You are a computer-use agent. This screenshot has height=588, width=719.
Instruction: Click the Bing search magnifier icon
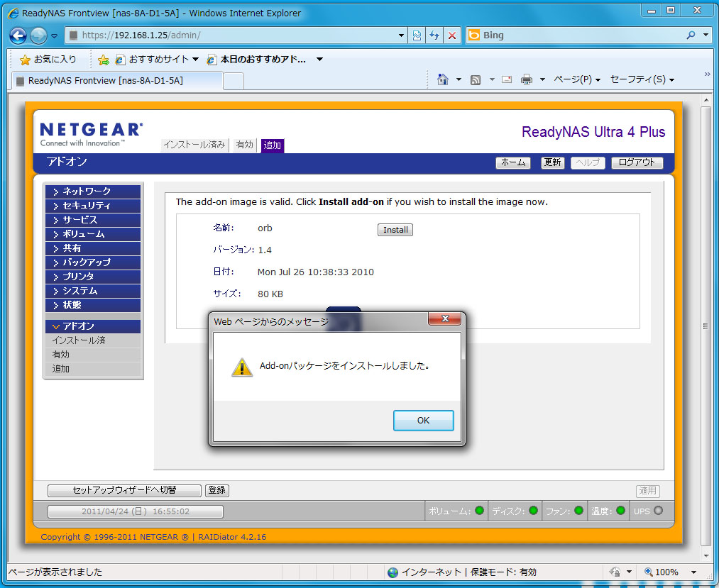coord(691,35)
